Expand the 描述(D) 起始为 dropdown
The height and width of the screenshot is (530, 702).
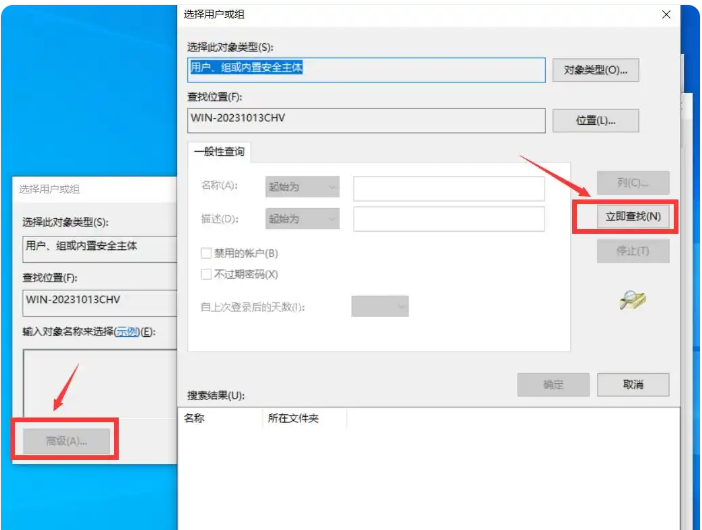click(x=302, y=219)
